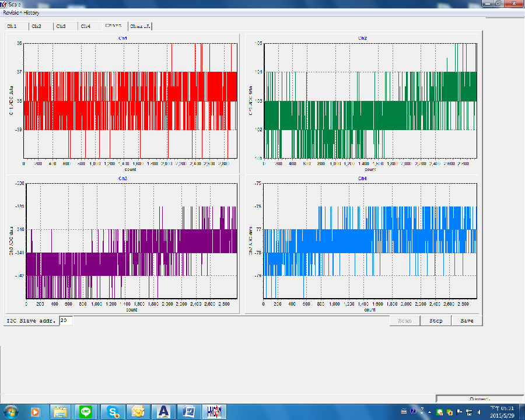Image resolution: width=525 pixels, height=420 pixels.
Task: Switch to the Ch2 tab
Action: tap(41, 26)
